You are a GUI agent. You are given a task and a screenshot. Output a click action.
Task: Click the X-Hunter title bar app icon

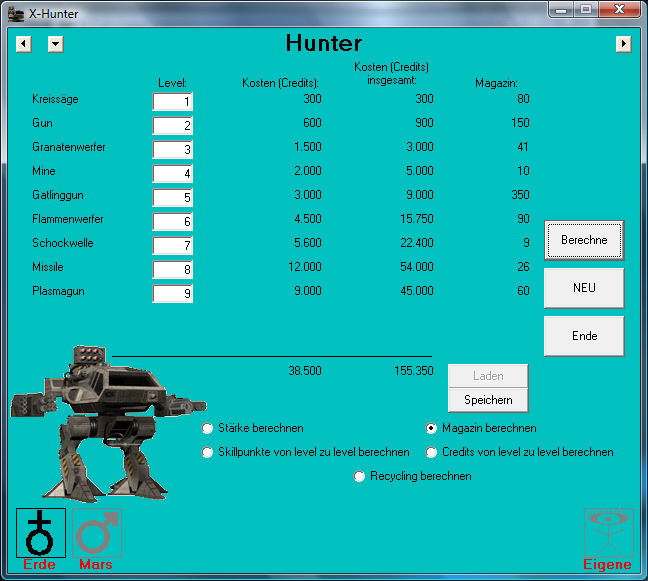pos(16,14)
